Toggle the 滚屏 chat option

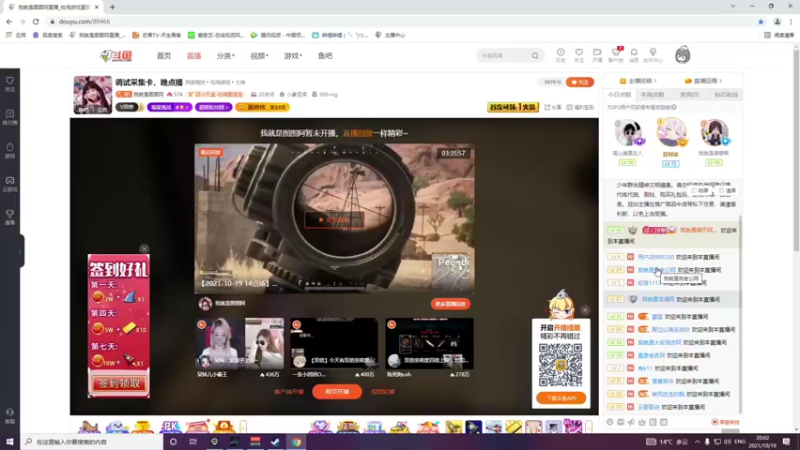point(728,190)
